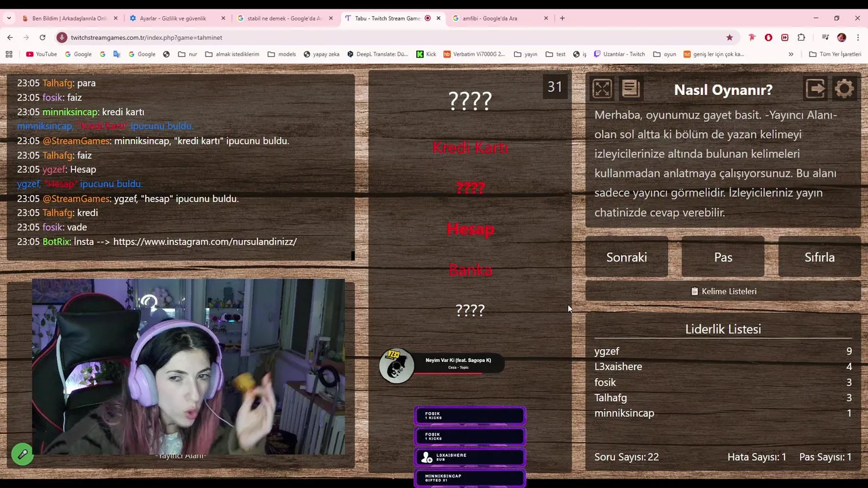Click Pas Sayısı: 1 counter

[x=825, y=457]
